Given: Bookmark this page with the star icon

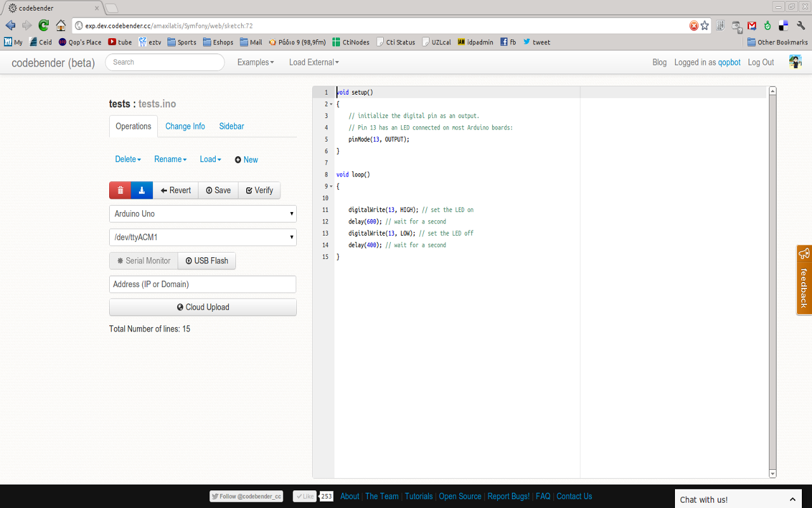Looking at the screenshot, I should pyautogui.click(x=705, y=25).
